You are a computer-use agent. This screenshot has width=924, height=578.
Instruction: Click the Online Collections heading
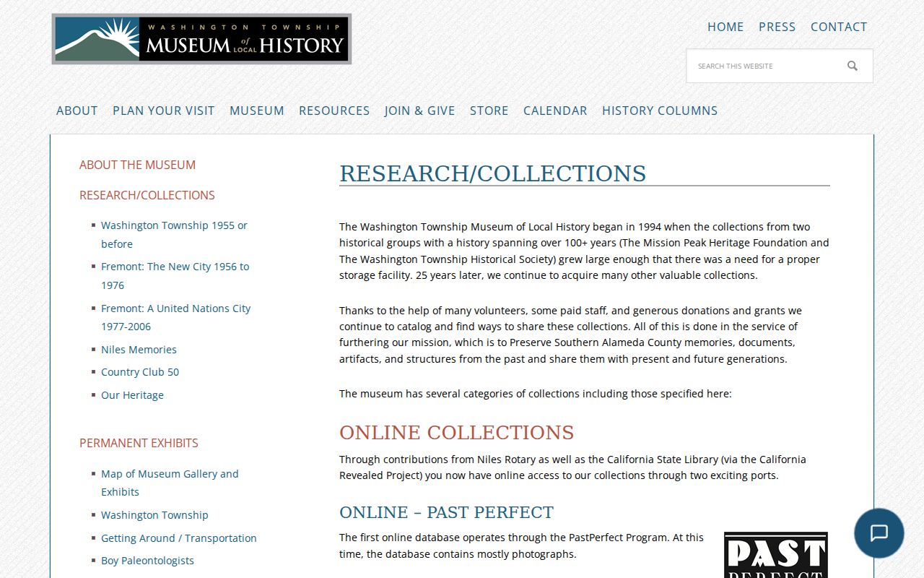[457, 433]
